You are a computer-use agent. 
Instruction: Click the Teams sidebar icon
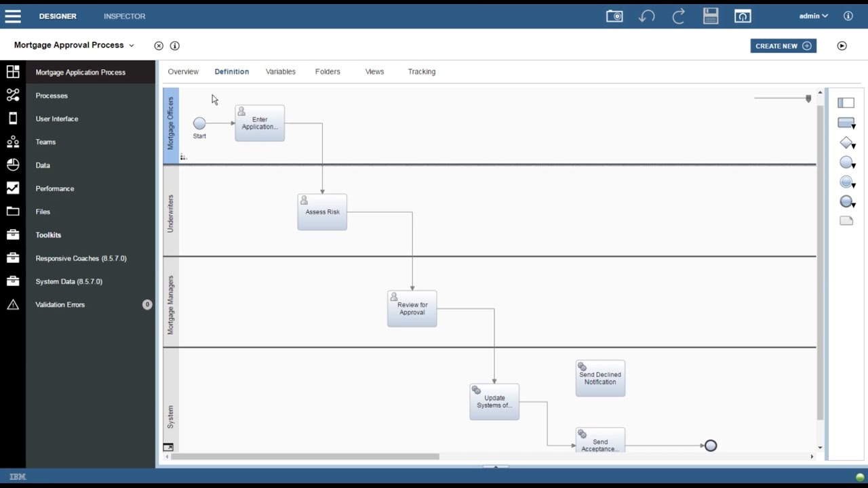pyautogui.click(x=13, y=142)
